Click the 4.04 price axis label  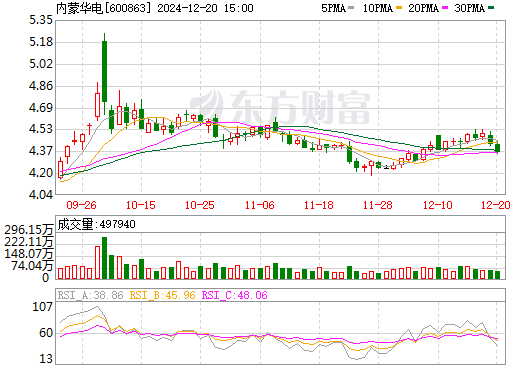(x=41, y=195)
